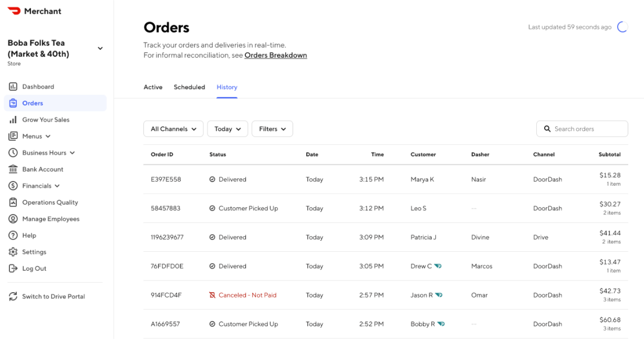644x342 pixels.
Task: Open the All Channels filter dropdown
Action: point(173,129)
